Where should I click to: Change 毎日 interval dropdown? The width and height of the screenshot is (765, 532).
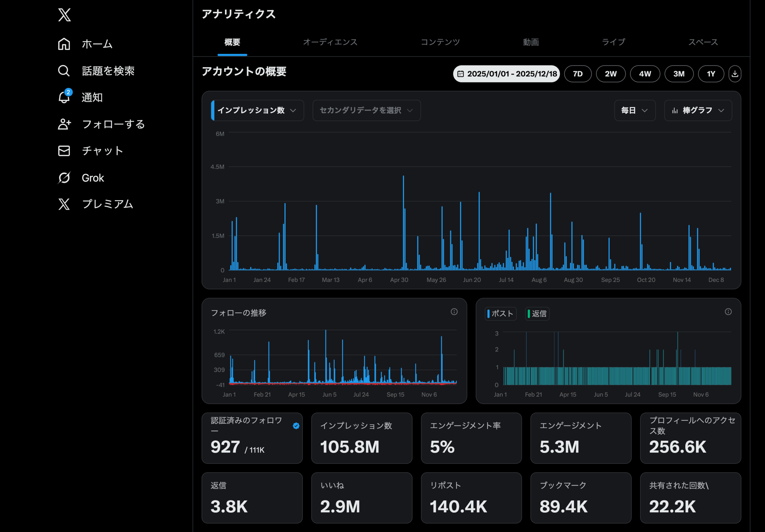(x=634, y=110)
